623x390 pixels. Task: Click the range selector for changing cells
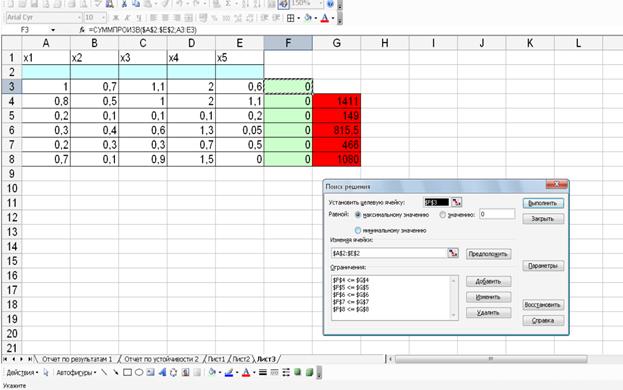(x=453, y=253)
